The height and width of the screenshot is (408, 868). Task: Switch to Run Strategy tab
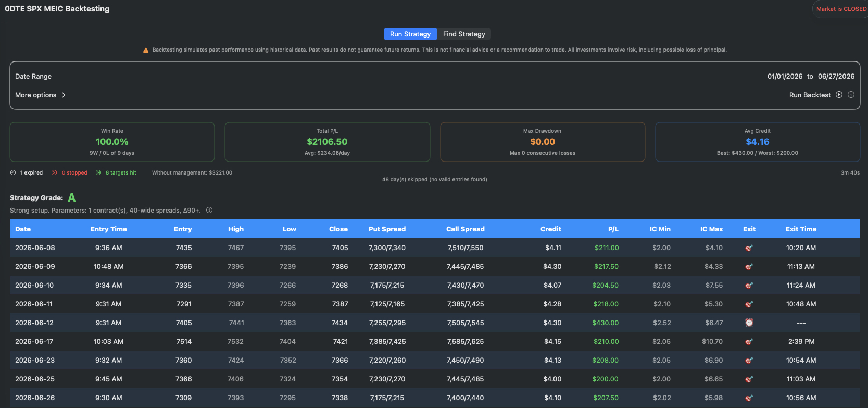pyautogui.click(x=410, y=34)
